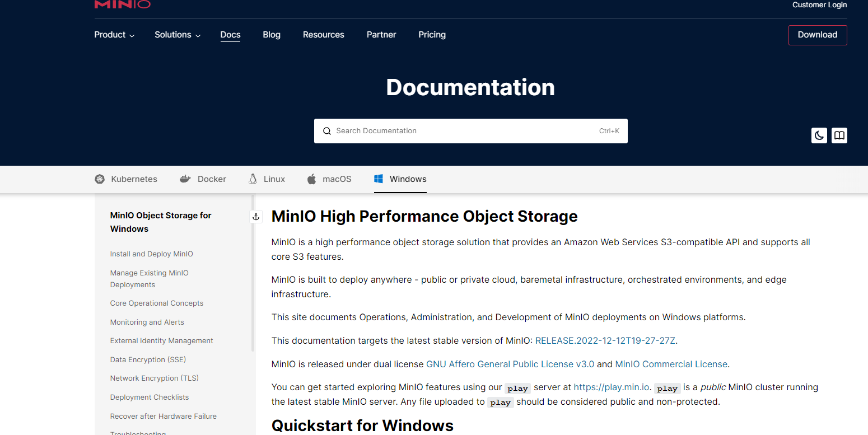Open GNU Affero General Public License v3.0
The height and width of the screenshot is (435, 868).
[x=510, y=364]
